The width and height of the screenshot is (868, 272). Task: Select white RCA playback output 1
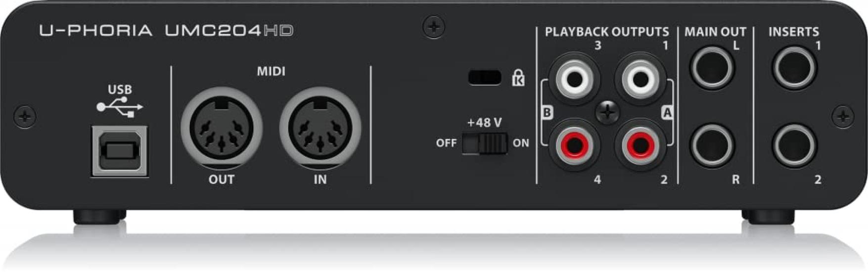pos(640,79)
